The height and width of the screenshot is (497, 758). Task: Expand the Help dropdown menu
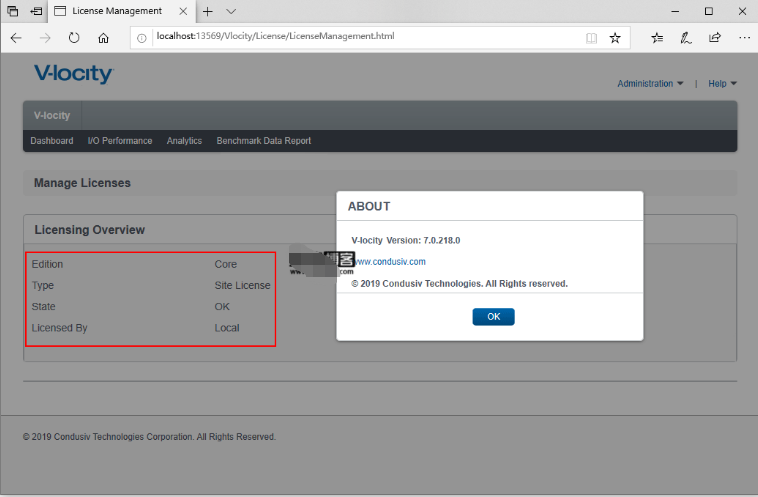[x=722, y=84]
